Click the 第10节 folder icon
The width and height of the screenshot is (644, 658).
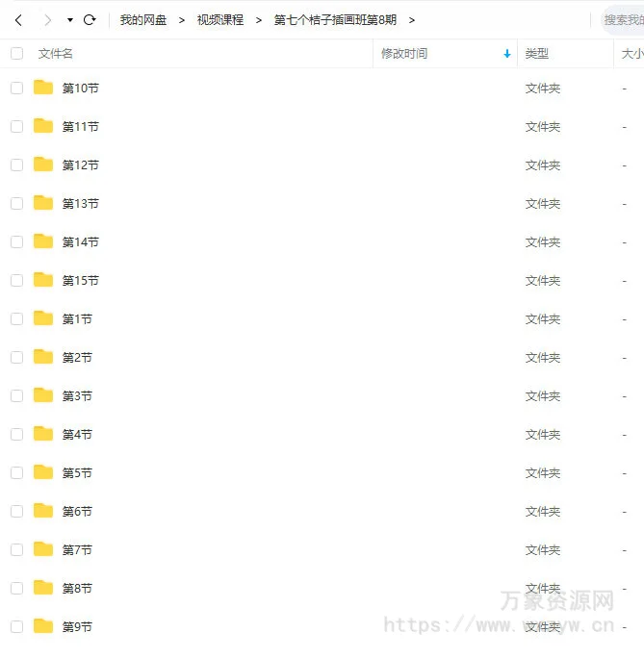click(43, 88)
